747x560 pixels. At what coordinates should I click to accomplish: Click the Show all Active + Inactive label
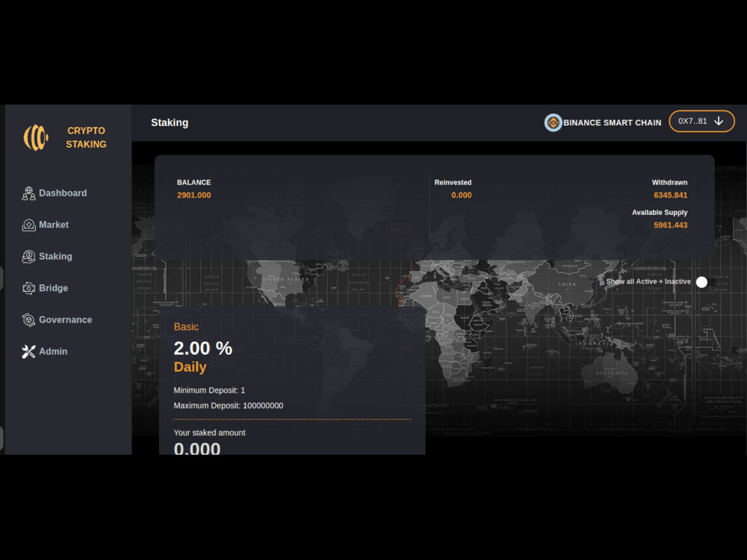(648, 282)
